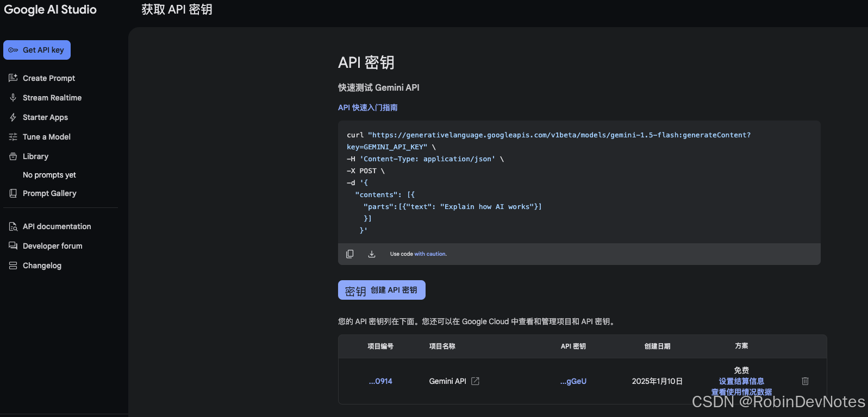The width and height of the screenshot is (868, 417).
Task: View the Changelog
Action: (x=42, y=266)
